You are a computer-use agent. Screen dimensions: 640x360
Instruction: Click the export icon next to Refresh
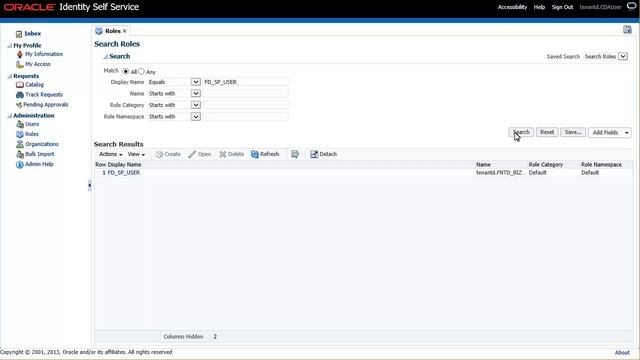coord(295,154)
